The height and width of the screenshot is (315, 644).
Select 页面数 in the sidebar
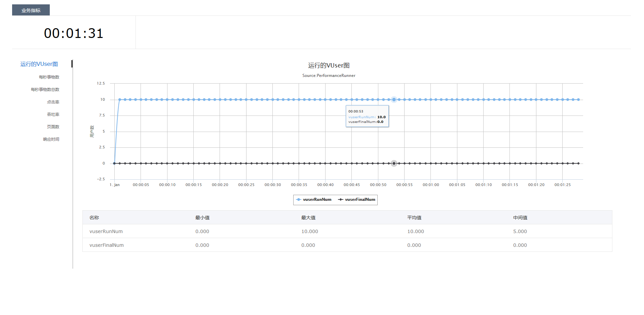pyautogui.click(x=53, y=127)
